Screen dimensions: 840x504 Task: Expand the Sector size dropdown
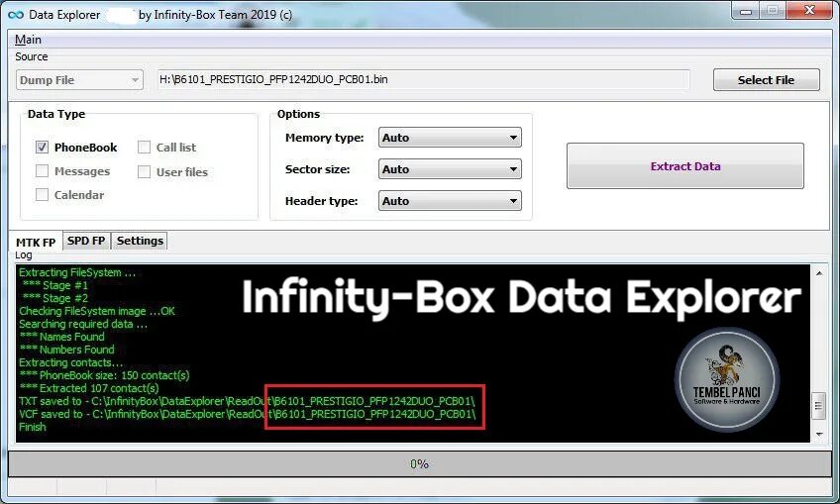(x=450, y=169)
